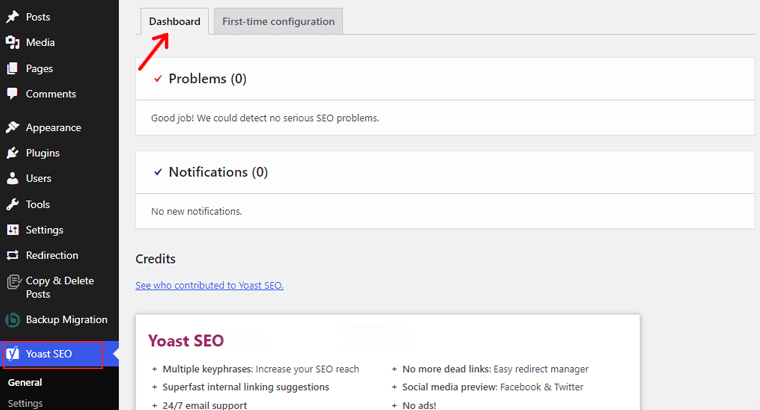Image resolution: width=760 pixels, height=410 pixels.
Task: Click the Media icon in sidebar
Action: [13, 43]
